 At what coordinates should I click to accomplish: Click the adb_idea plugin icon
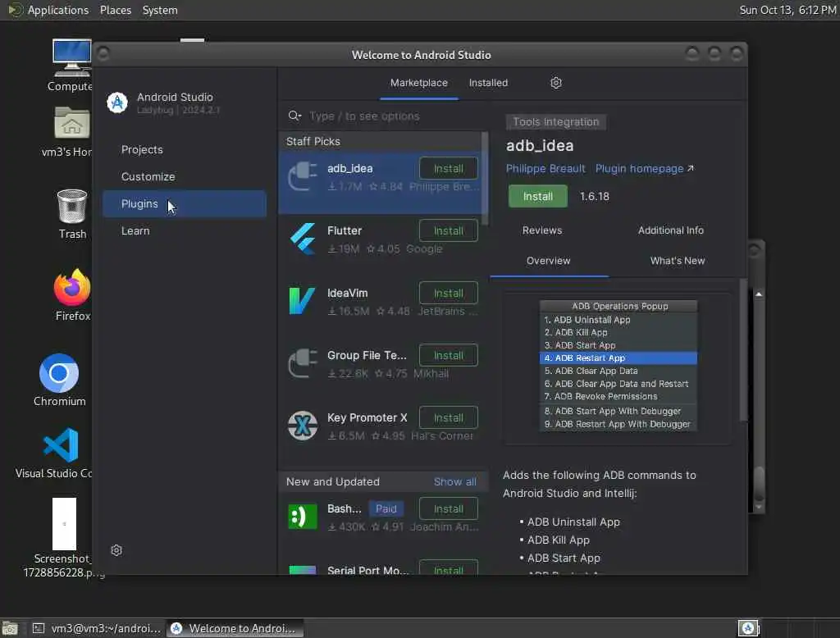(x=302, y=177)
